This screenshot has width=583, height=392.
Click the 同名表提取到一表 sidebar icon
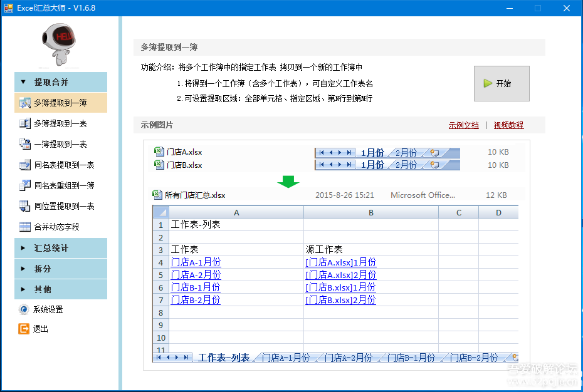click(25, 165)
